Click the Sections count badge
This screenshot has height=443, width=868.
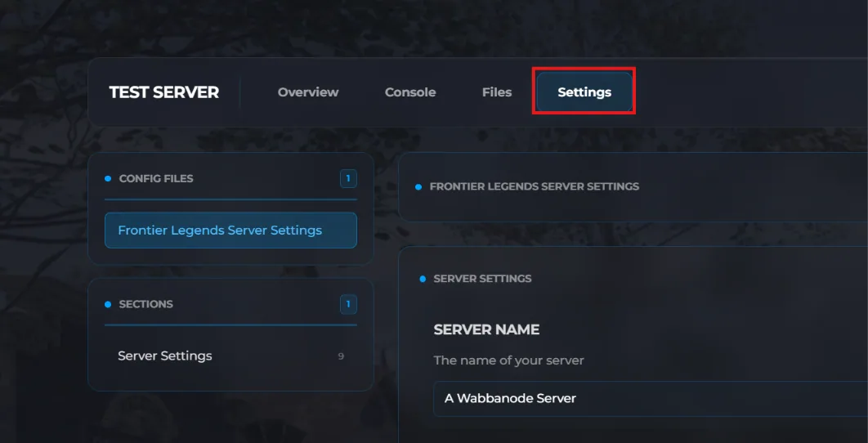(x=348, y=304)
